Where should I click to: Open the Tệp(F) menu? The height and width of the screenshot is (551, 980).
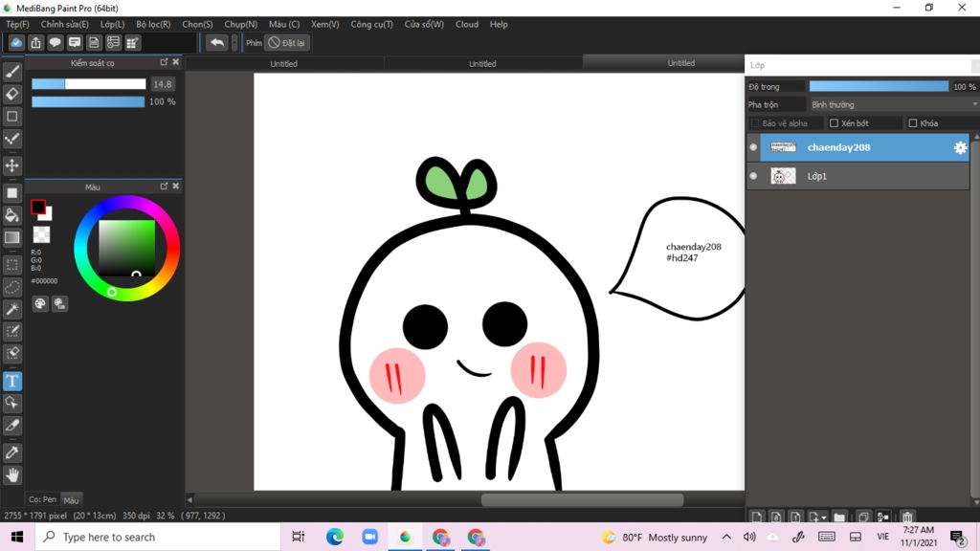point(17,24)
